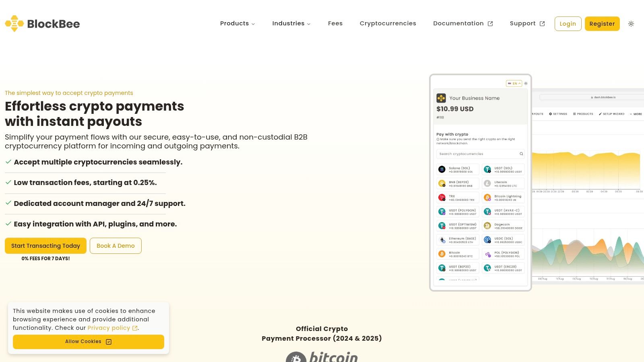Click the search magnifier in the crypto widget
Screen dimensions: 644x362
(521, 154)
